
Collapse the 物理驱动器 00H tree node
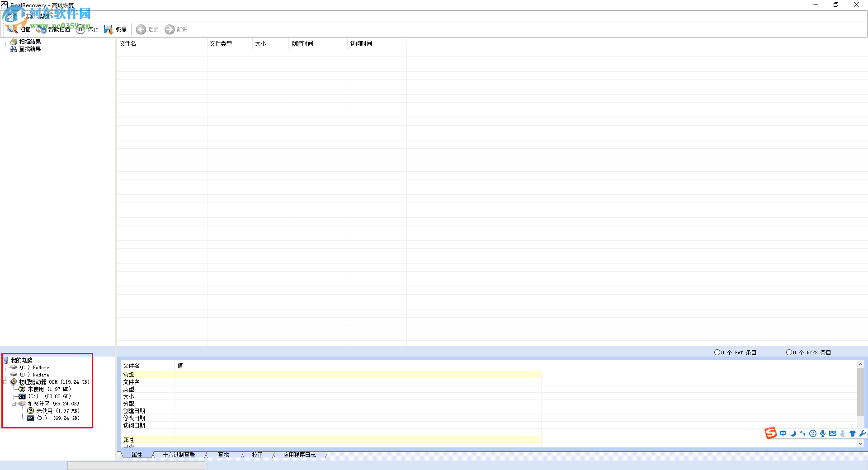(5, 382)
